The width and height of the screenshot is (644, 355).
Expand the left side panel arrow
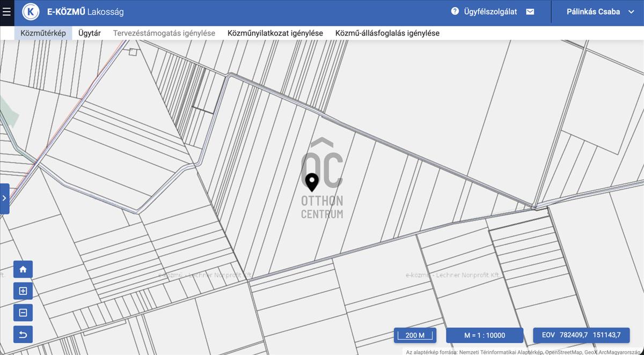click(x=4, y=198)
